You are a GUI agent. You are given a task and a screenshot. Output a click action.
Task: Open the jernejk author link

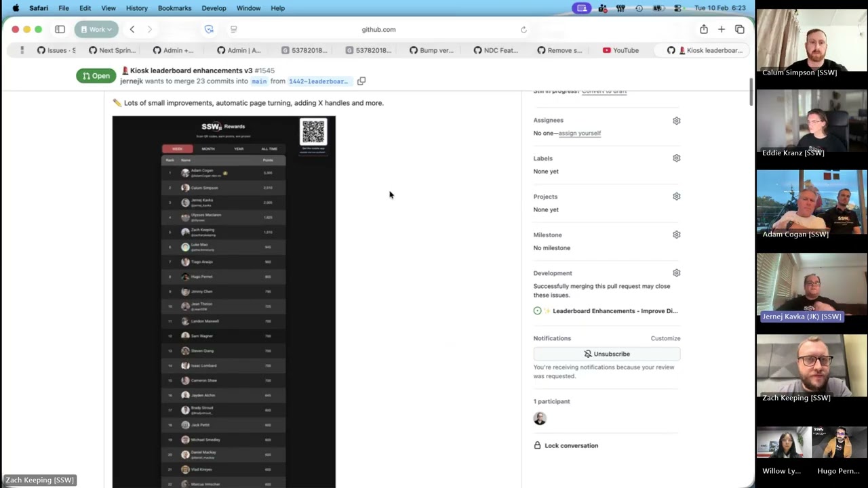tap(132, 81)
